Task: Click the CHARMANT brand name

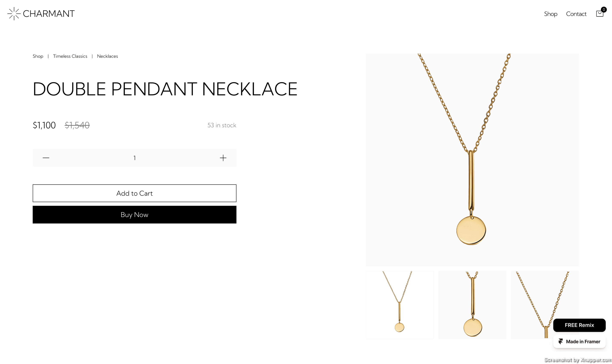Action: [49, 14]
